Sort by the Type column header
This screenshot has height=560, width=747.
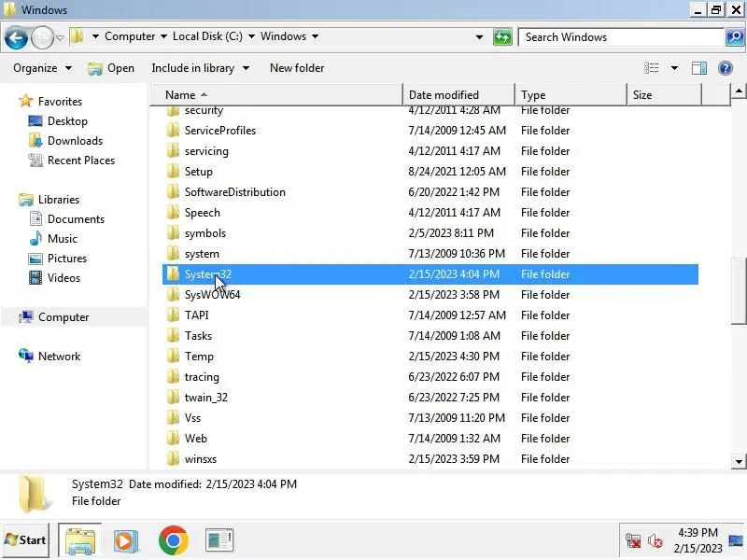click(571, 95)
